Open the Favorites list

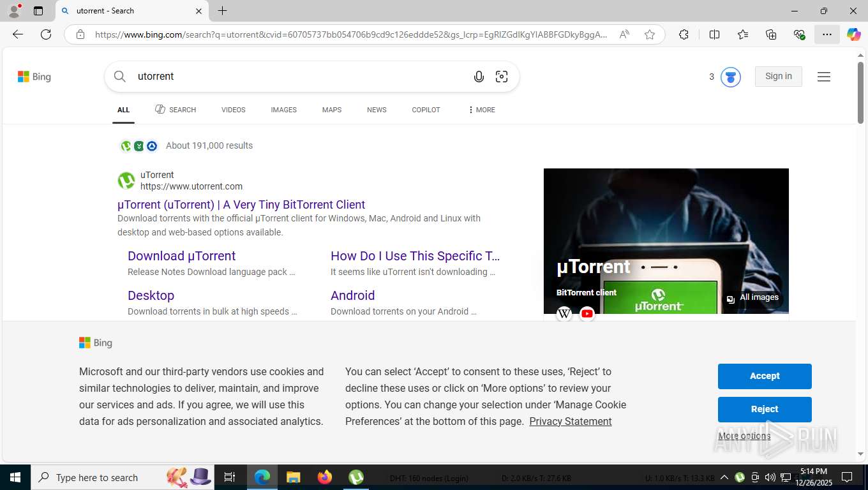pyautogui.click(x=743, y=34)
